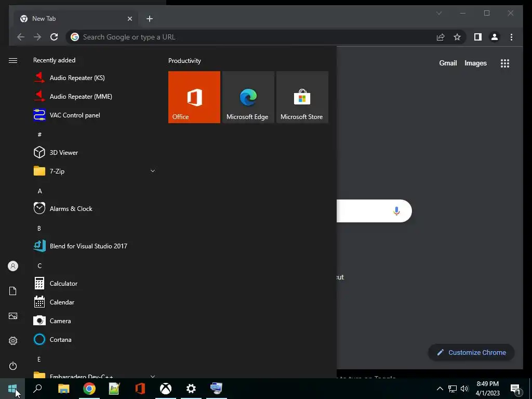Open Settings gear in Start sidebar
Screen dimensions: 532x399
pos(13,341)
